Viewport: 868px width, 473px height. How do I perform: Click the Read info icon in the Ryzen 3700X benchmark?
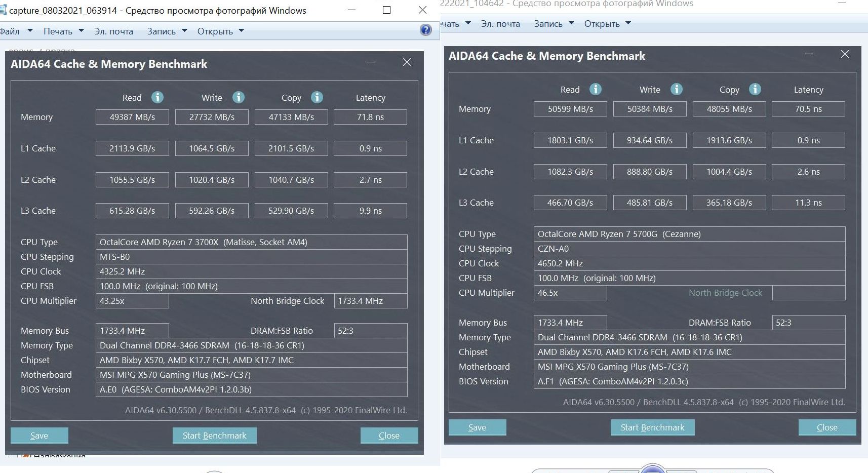[157, 97]
